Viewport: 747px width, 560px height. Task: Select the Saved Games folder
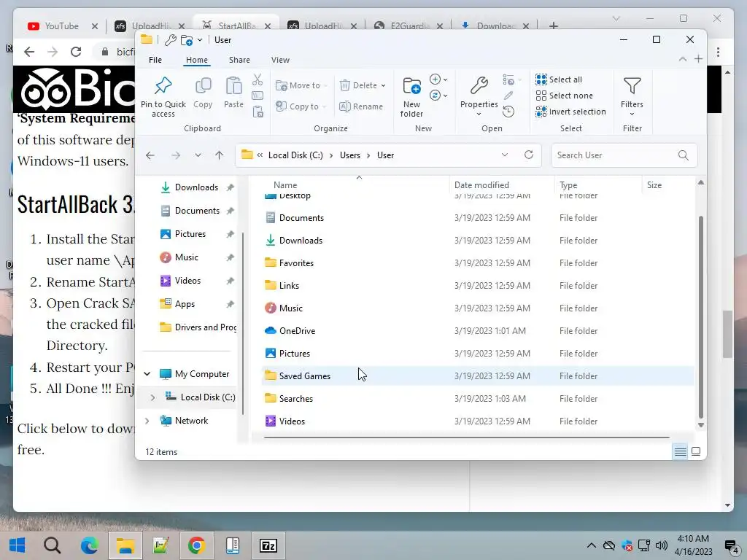[x=478, y=376]
